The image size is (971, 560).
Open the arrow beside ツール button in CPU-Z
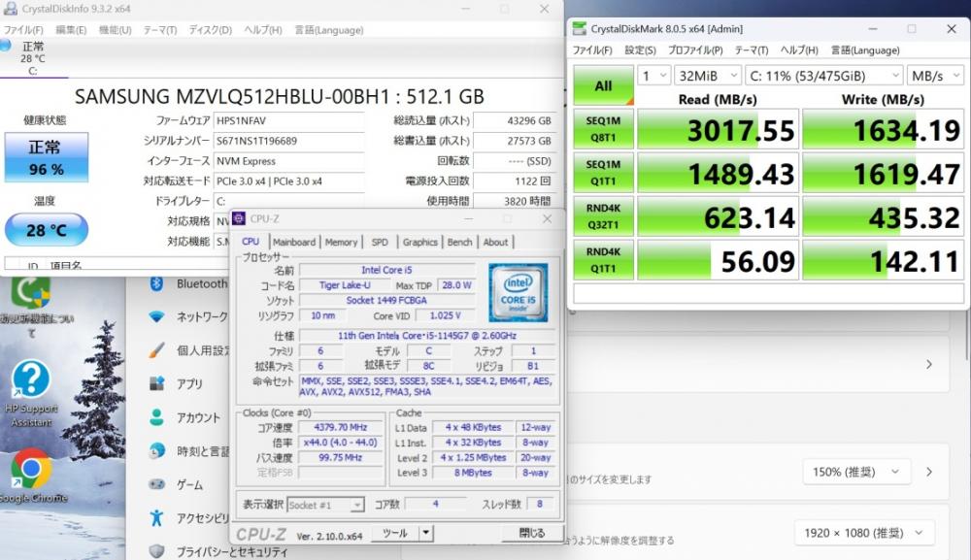[x=426, y=533]
